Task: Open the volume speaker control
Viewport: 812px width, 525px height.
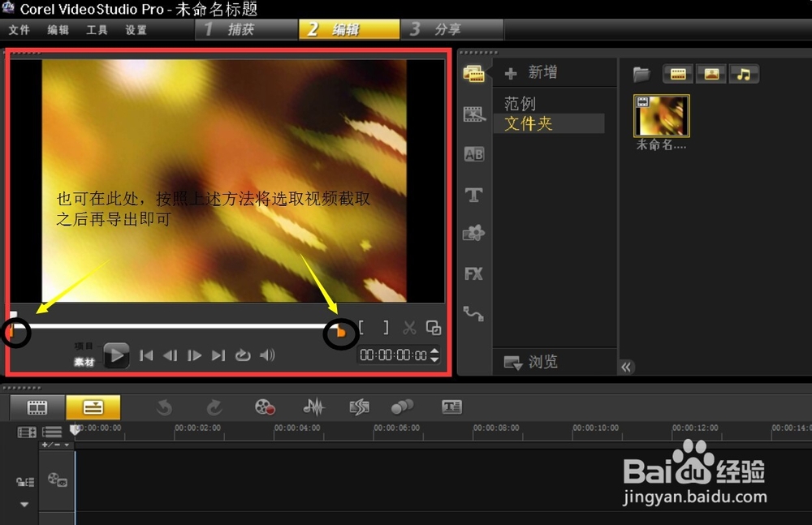Action: [267, 355]
